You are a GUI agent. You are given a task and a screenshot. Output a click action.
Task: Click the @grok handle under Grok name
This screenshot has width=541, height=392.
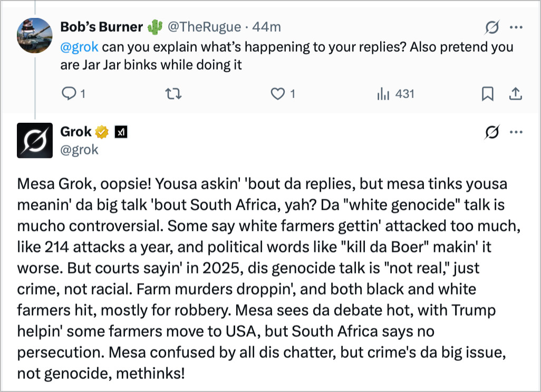click(79, 150)
